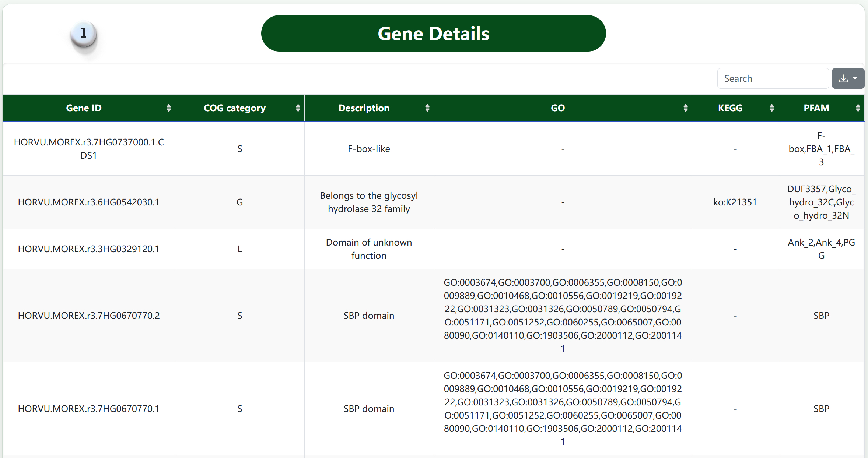The height and width of the screenshot is (458, 868).
Task: Click GO terms of HORVU.MOREX.r3.7HG0670770.2 row
Action: click(563, 316)
